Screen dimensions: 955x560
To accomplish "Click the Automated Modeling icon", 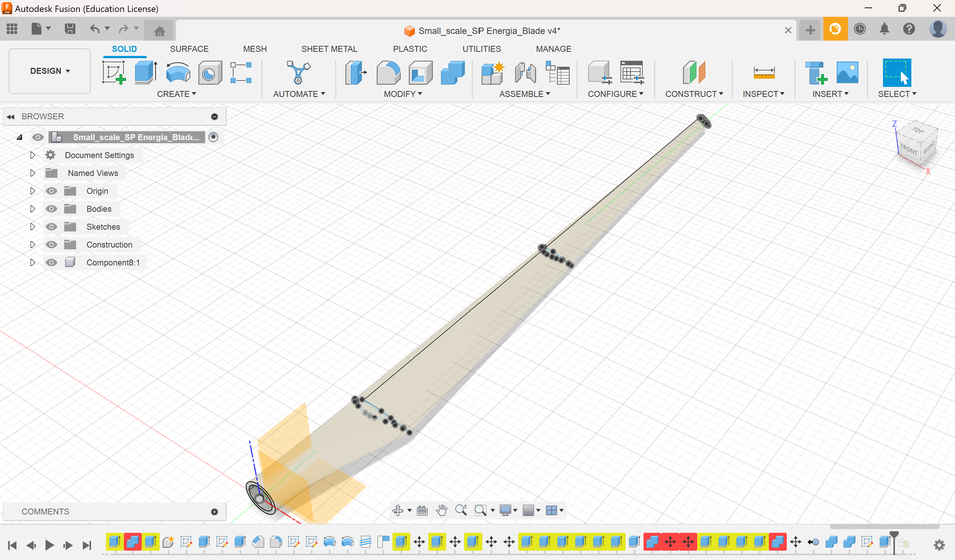I will (299, 72).
